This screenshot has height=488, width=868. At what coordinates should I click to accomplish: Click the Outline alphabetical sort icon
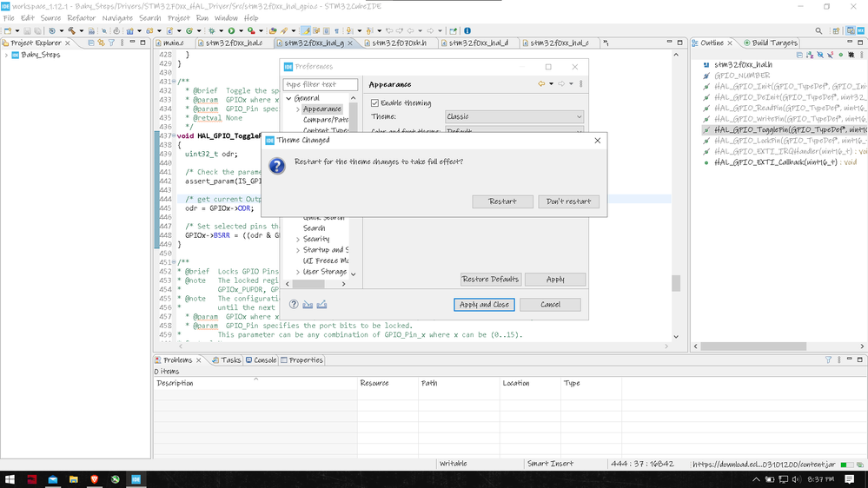[x=810, y=55]
